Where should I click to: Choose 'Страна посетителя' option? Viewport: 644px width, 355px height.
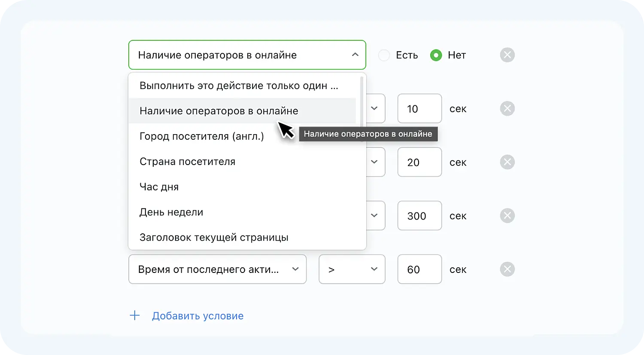tap(187, 162)
